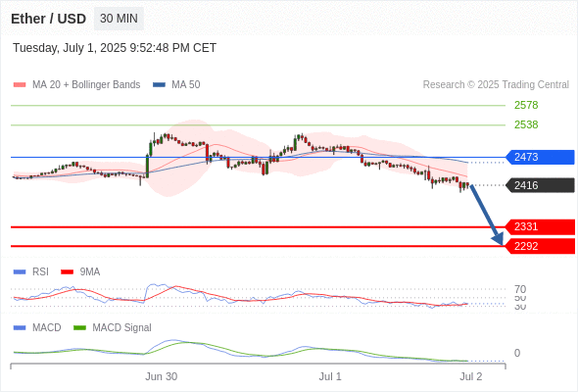Screen dimensions: 578x392
Task: Click the RSI 70 level label
Action: click(520, 289)
